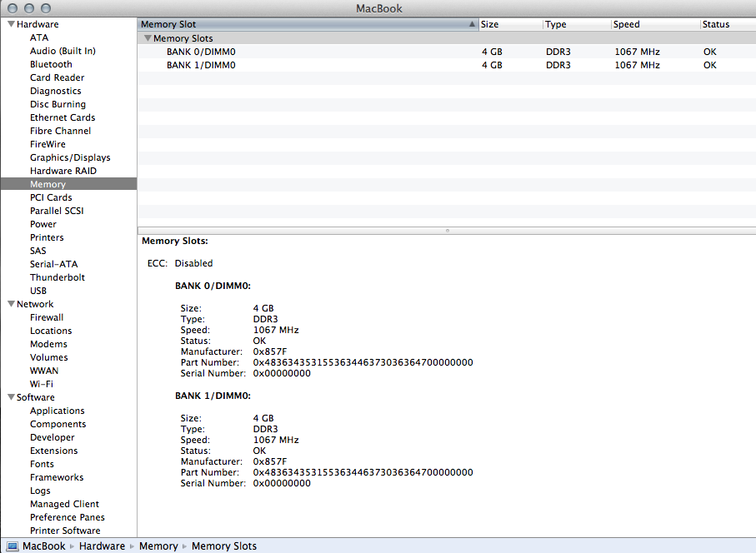Select Parallel SCSI entry

[x=57, y=211]
